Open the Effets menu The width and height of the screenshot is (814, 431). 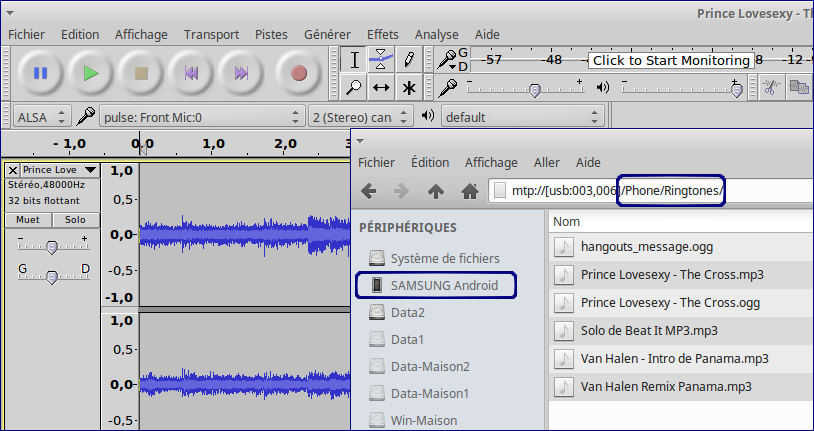tap(382, 34)
